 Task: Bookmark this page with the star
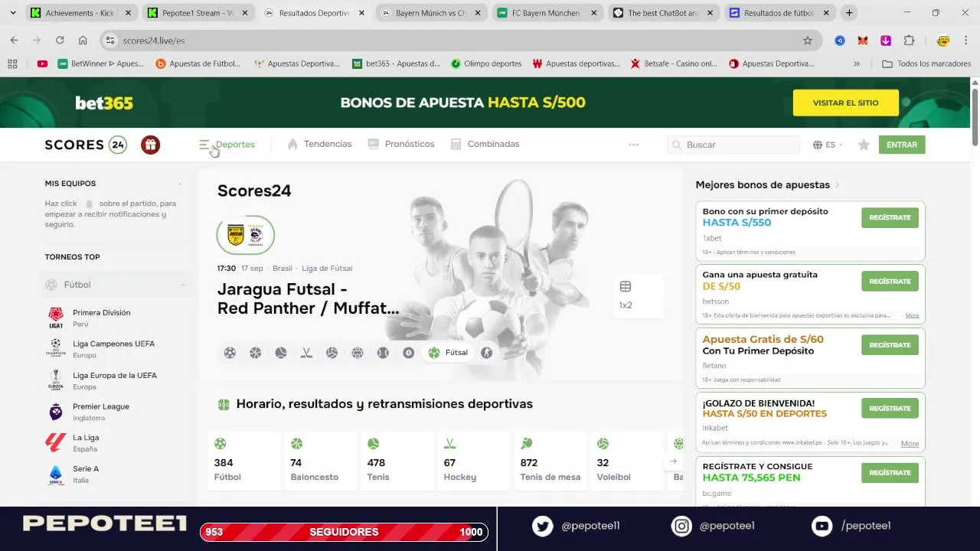point(807,41)
